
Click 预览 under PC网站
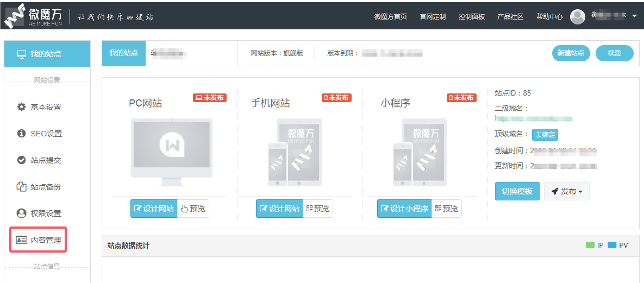pos(193,209)
